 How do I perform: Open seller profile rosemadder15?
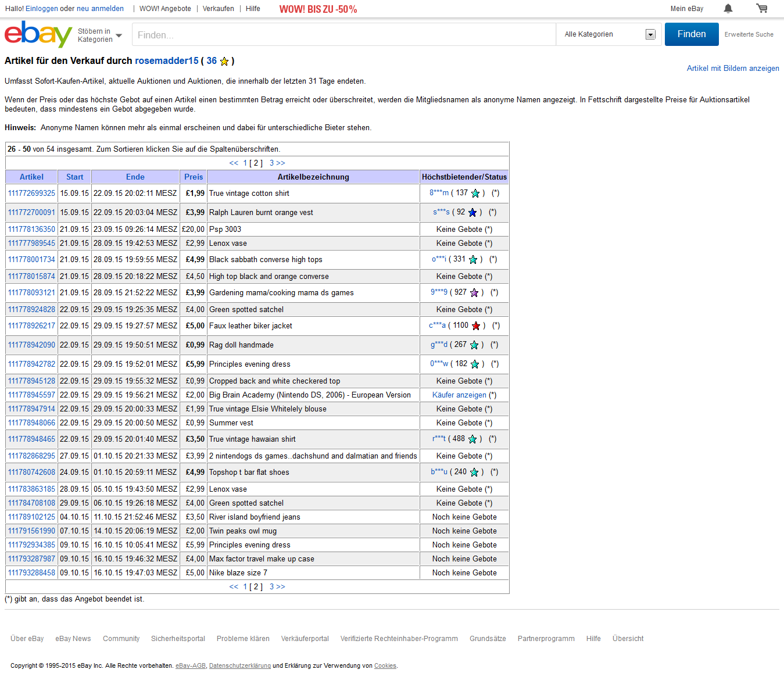[x=167, y=60]
